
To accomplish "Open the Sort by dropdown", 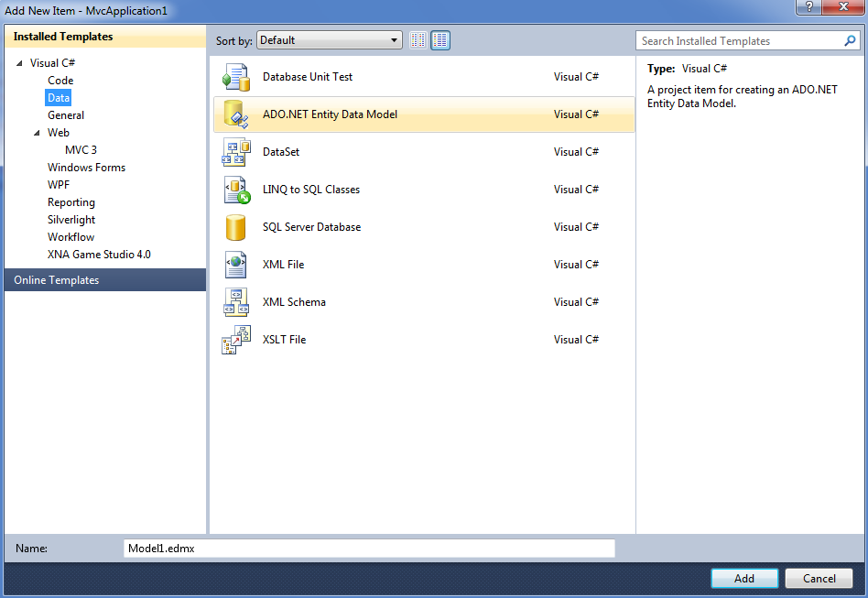I will point(330,40).
